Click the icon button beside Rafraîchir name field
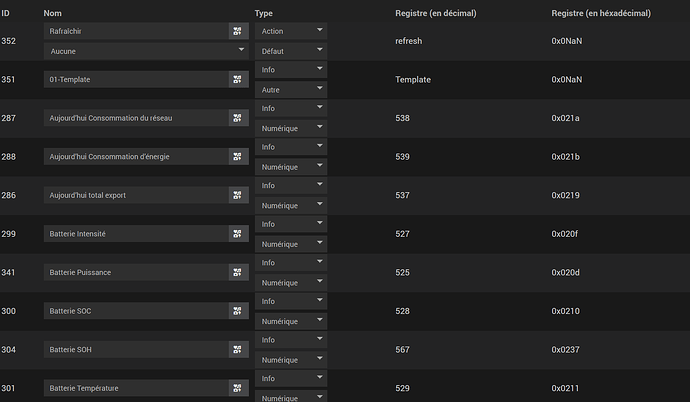 coord(237,31)
